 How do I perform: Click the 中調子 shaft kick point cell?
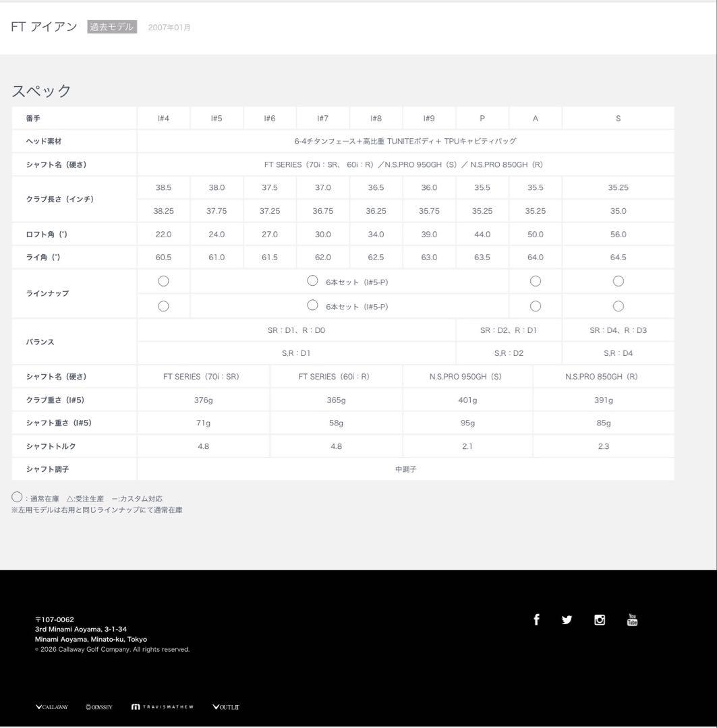405,469
